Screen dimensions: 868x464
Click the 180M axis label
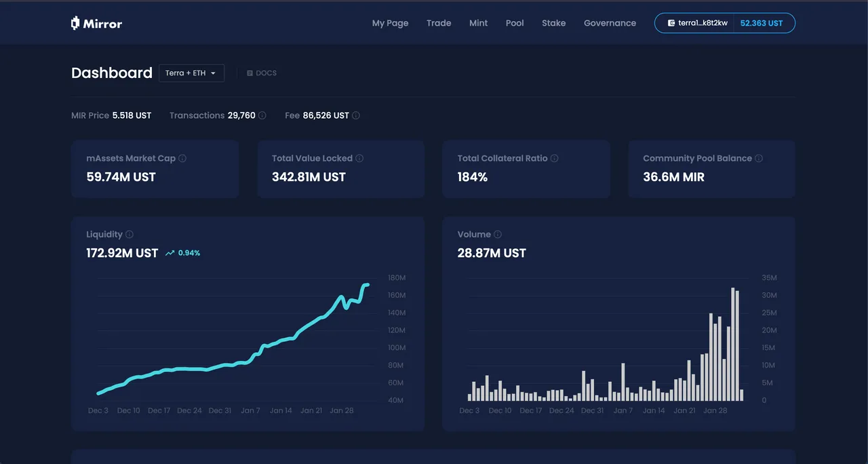[397, 278]
